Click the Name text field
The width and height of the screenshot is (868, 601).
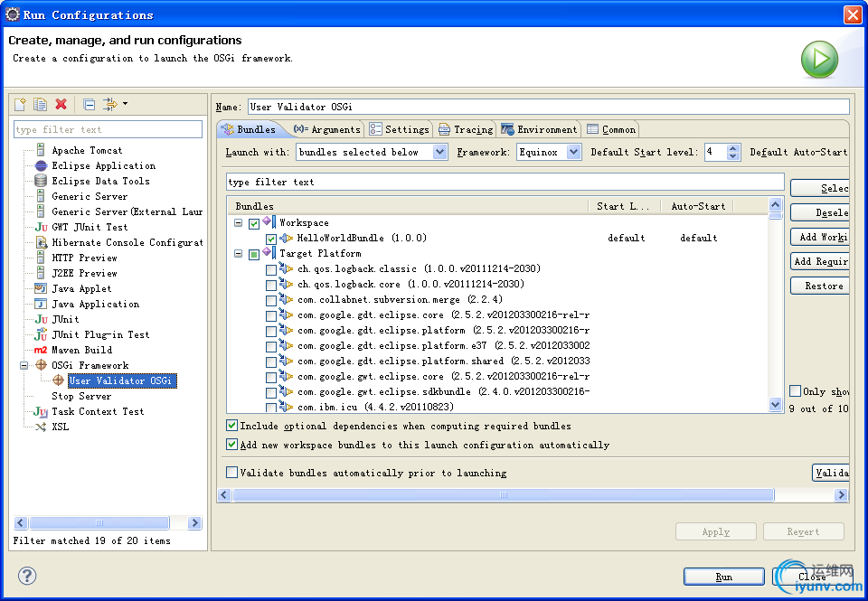(x=548, y=107)
